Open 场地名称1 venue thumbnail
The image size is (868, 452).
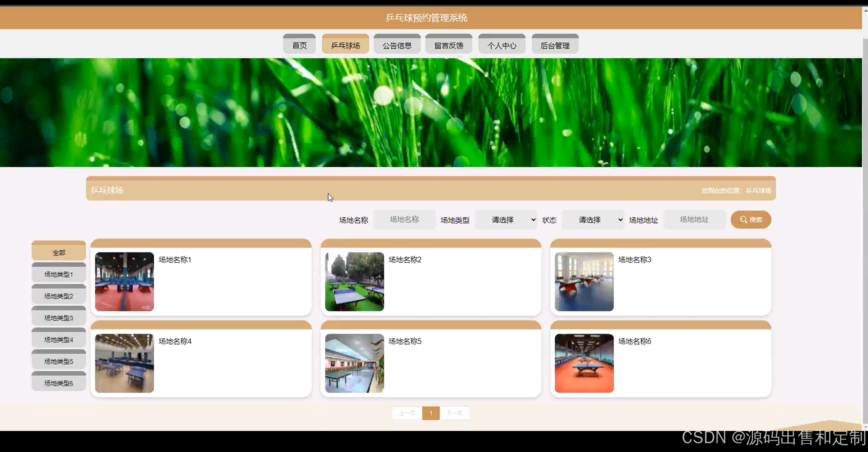[x=124, y=282]
